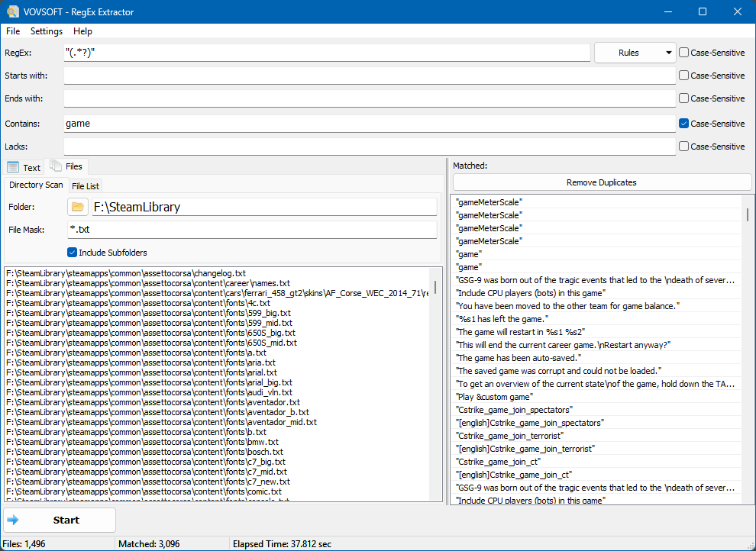This screenshot has width=756, height=551.
Task: Enable Case-Sensitive for Ends with
Action: (x=683, y=98)
